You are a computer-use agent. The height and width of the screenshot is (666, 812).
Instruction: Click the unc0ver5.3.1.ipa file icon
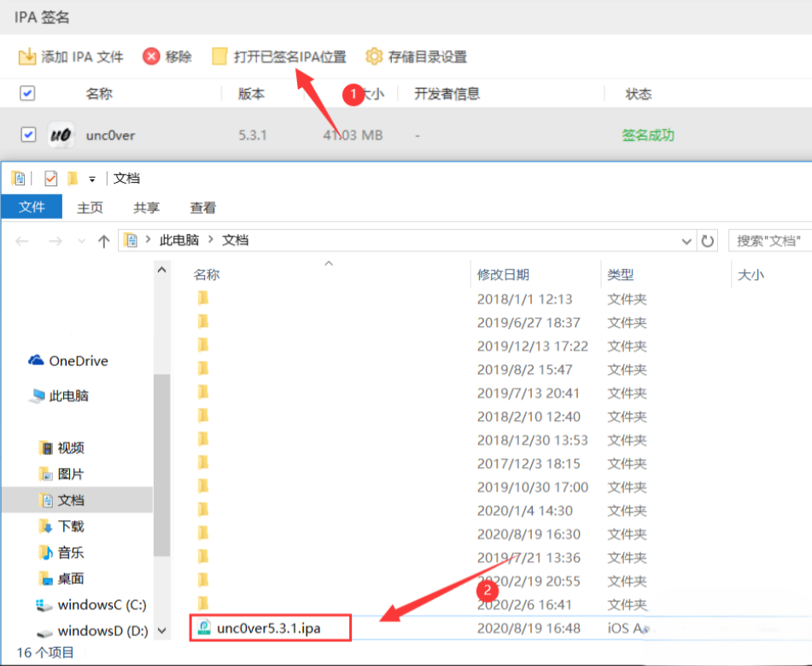tap(205, 628)
